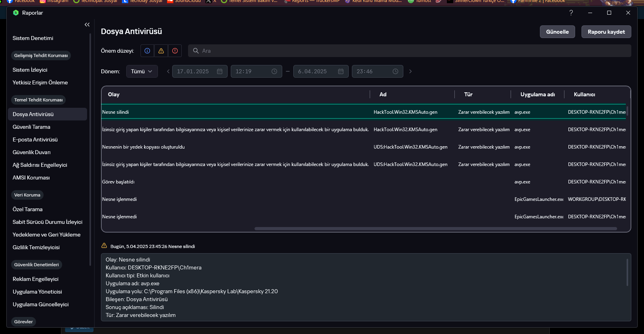The height and width of the screenshot is (334, 644).
Task: Click the Güncelle button
Action: [x=557, y=32]
